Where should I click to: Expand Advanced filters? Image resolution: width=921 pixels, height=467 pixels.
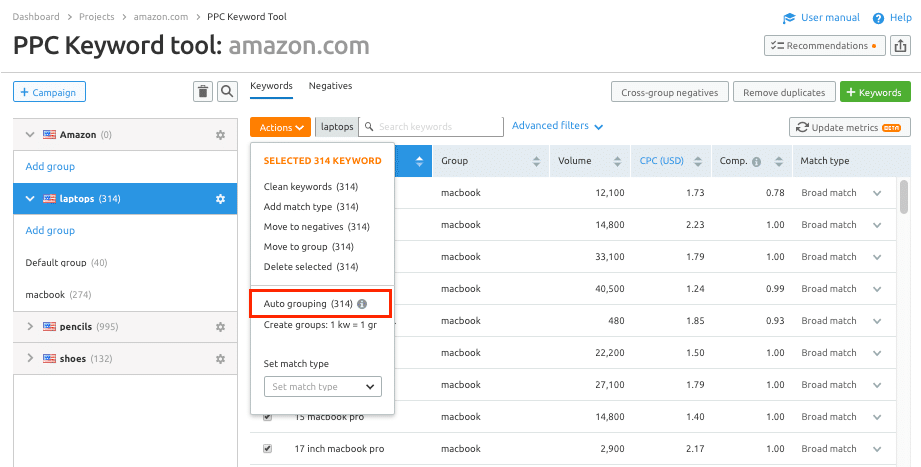pos(557,126)
